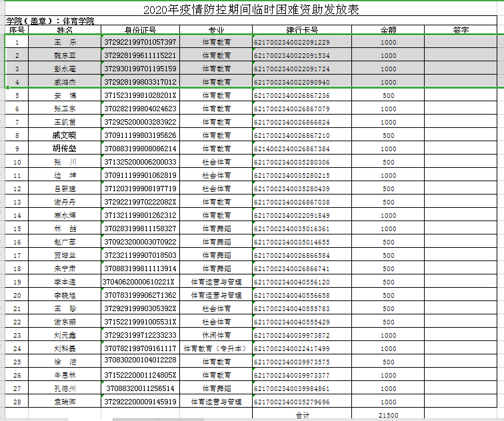The height and width of the screenshot is (421, 504).
Task: Click the name cell 威文晓 in row 8
Action: [x=65, y=135]
